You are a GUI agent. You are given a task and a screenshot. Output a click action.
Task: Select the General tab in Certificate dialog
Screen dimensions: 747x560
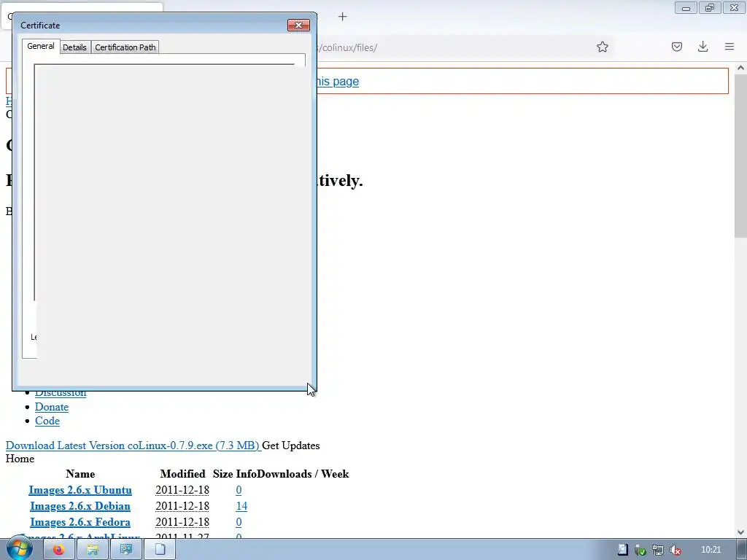(41, 46)
